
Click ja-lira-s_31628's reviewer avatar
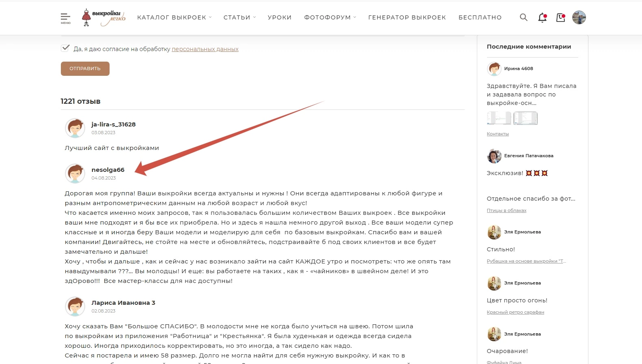point(75,128)
